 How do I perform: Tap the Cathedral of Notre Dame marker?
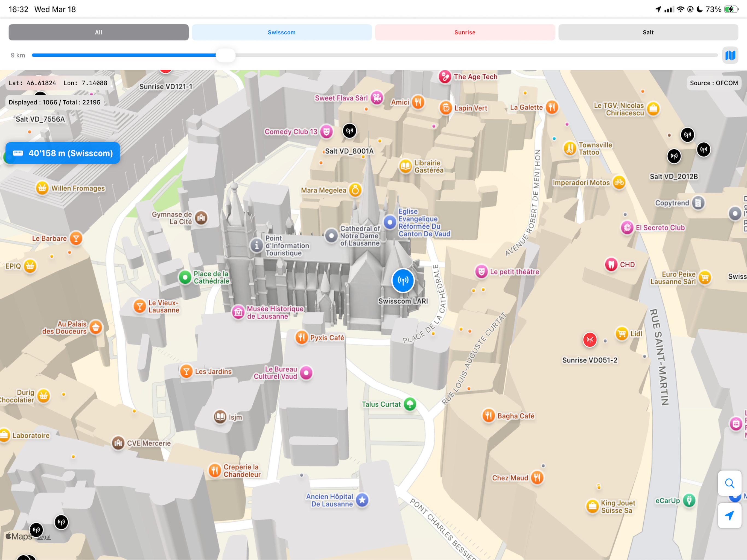coord(331,236)
